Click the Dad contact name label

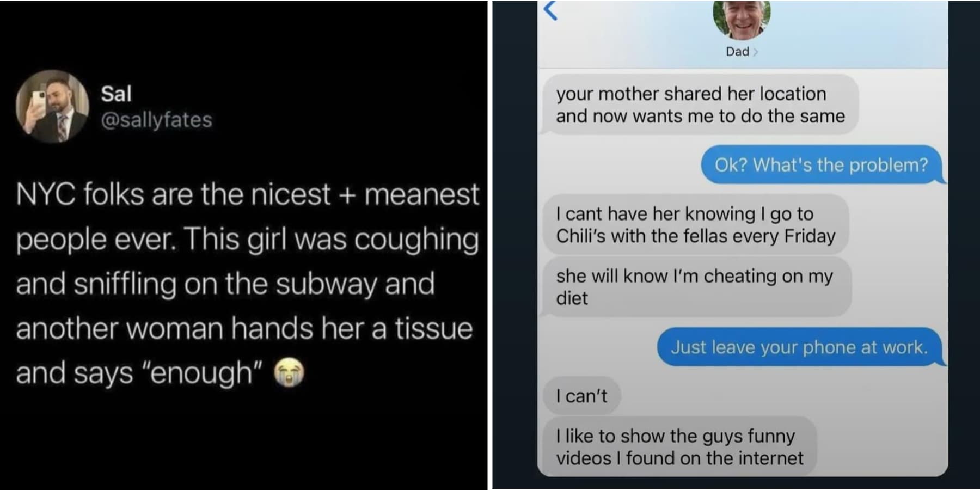(737, 52)
